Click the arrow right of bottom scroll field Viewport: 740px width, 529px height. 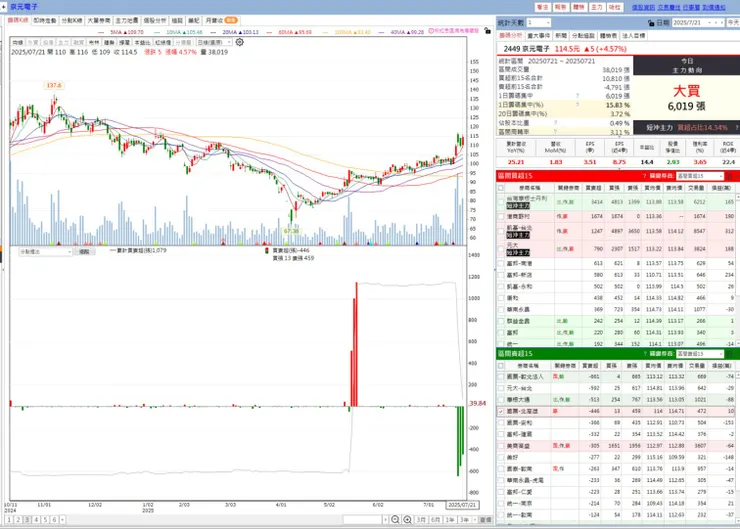tap(386, 520)
